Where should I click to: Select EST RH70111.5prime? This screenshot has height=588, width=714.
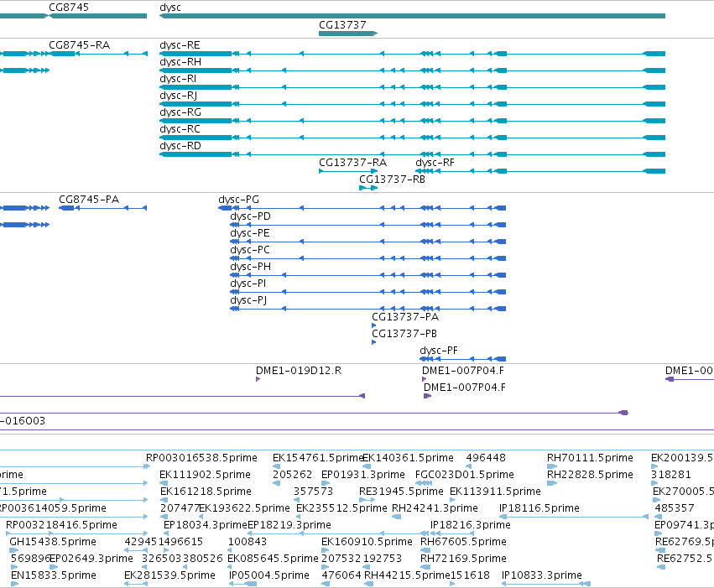pos(590,458)
